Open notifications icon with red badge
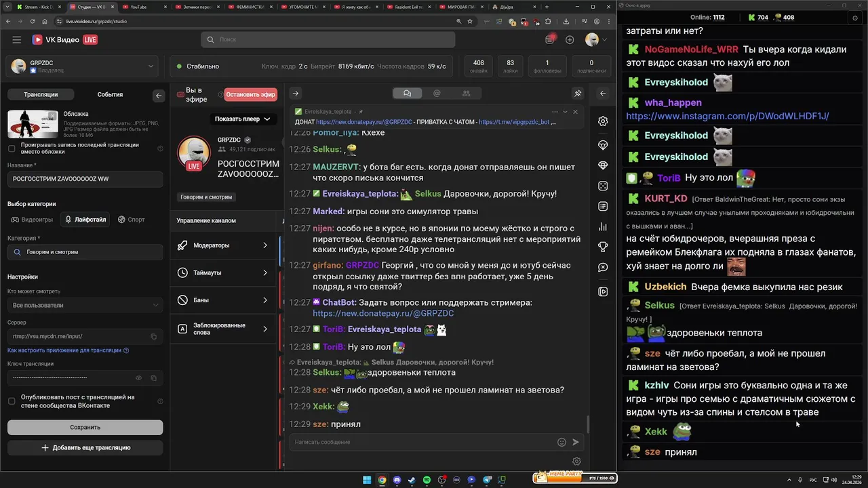868x488 pixels. [x=550, y=39]
